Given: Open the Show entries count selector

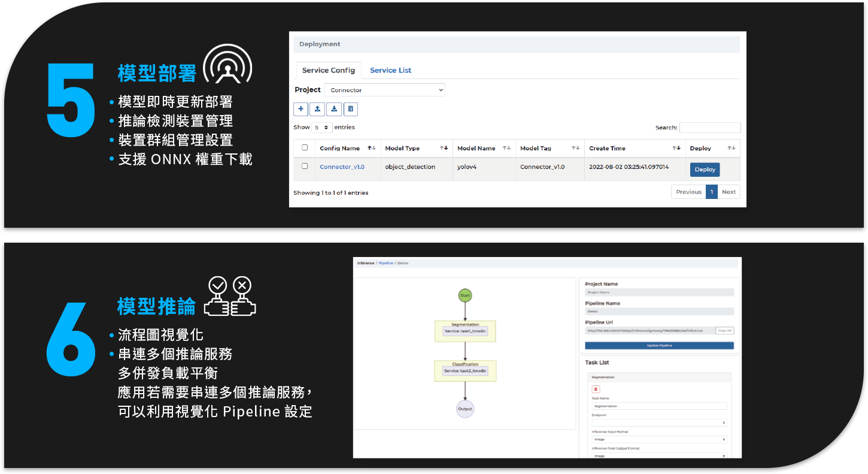Looking at the screenshot, I should [x=322, y=128].
